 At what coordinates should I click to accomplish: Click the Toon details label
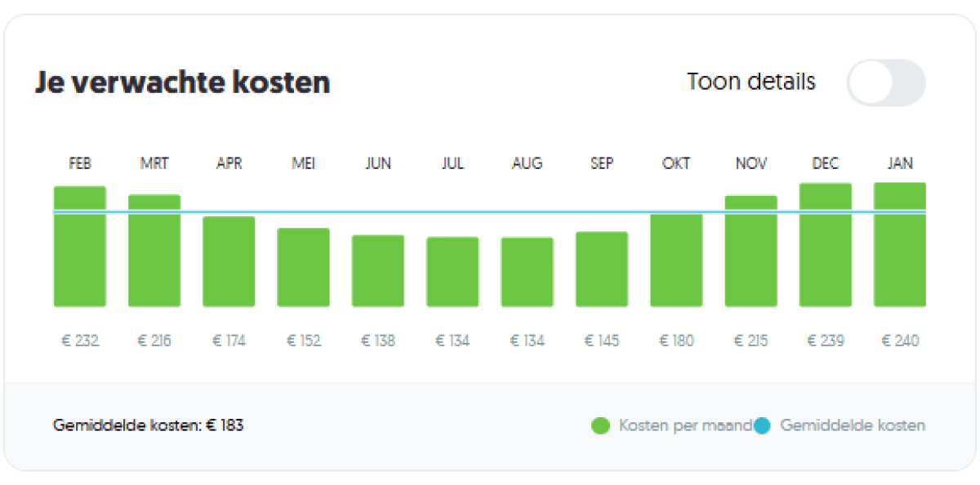click(x=751, y=82)
